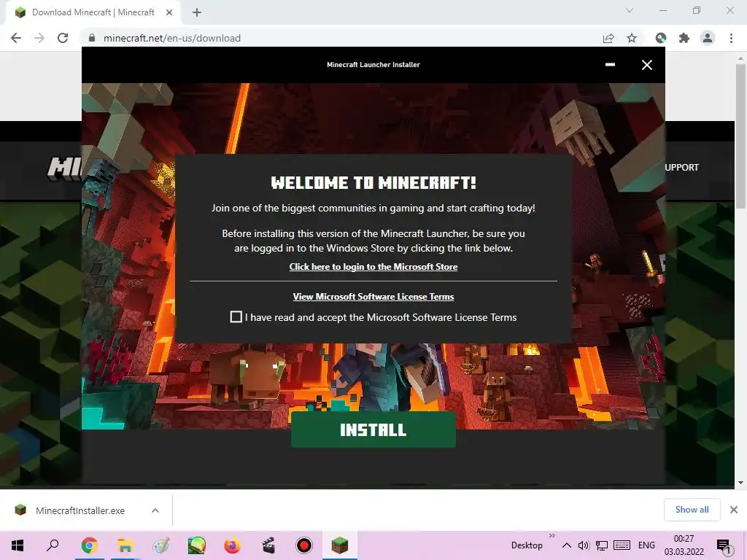The image size is (747, 560).
Task: Open the volume control in system tray
Action: (x=583, y=545)
